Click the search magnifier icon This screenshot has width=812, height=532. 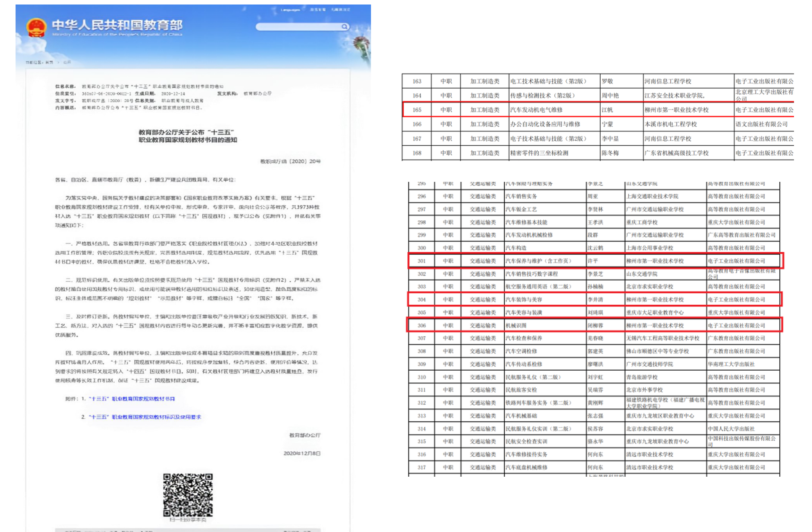tap(345, 27)
